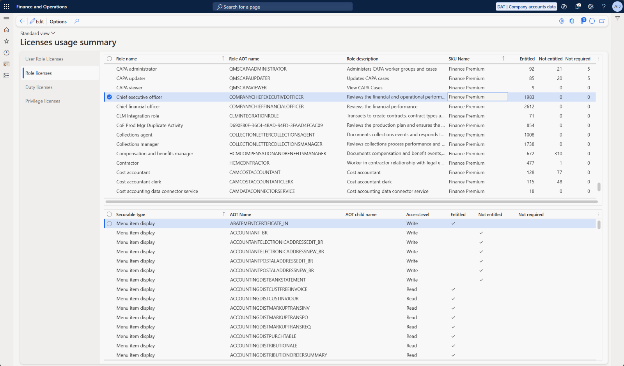
Task: Click the action pane search magnifier icon
Action: tap(77, 21)
